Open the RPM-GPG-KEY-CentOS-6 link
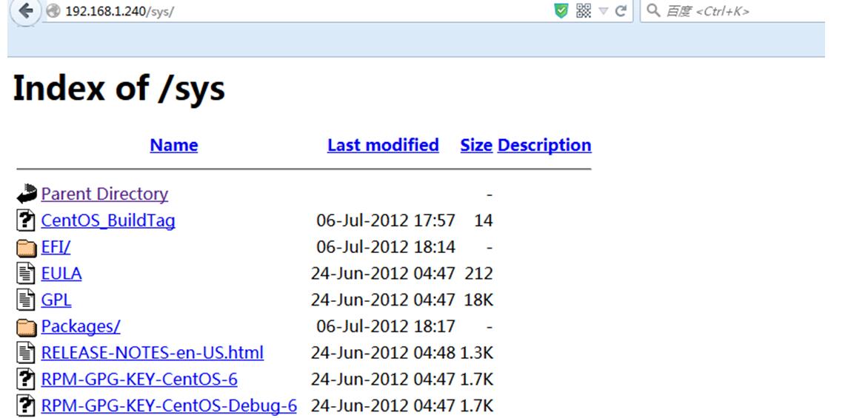868x418 pixels. (139, 380)
